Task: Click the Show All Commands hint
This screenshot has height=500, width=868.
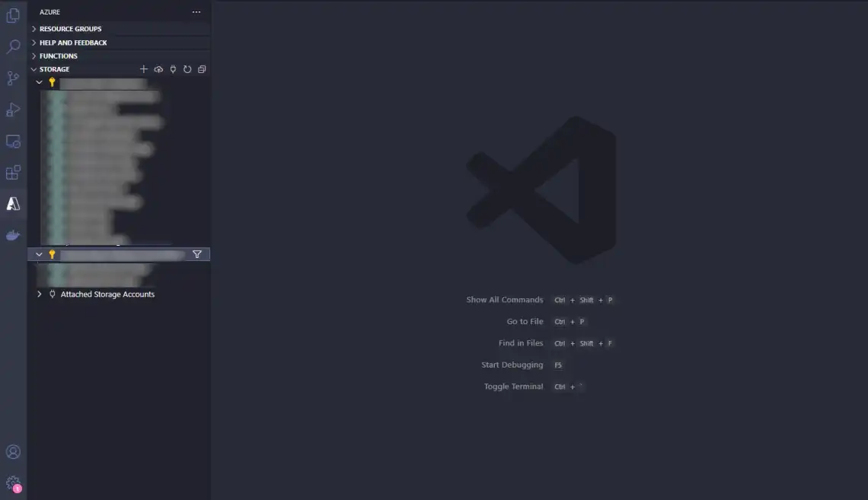Action: click(x=504, y=300)
